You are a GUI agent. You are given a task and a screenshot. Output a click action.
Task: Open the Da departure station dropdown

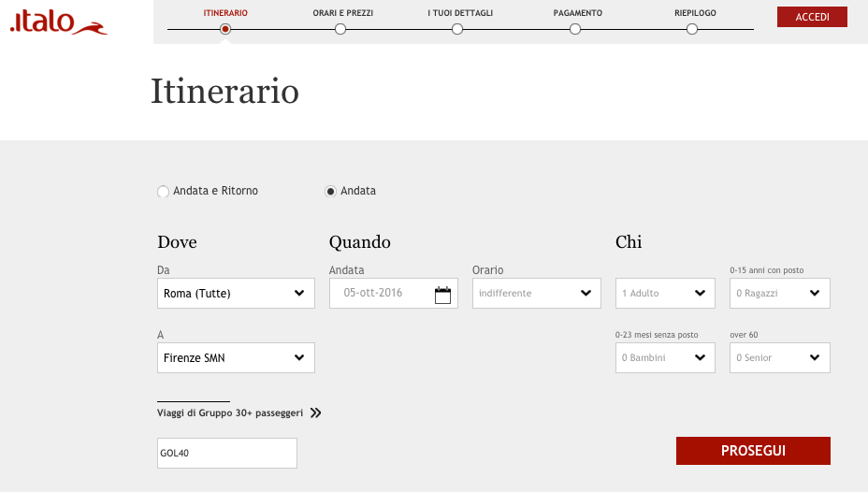coord(236,293)
